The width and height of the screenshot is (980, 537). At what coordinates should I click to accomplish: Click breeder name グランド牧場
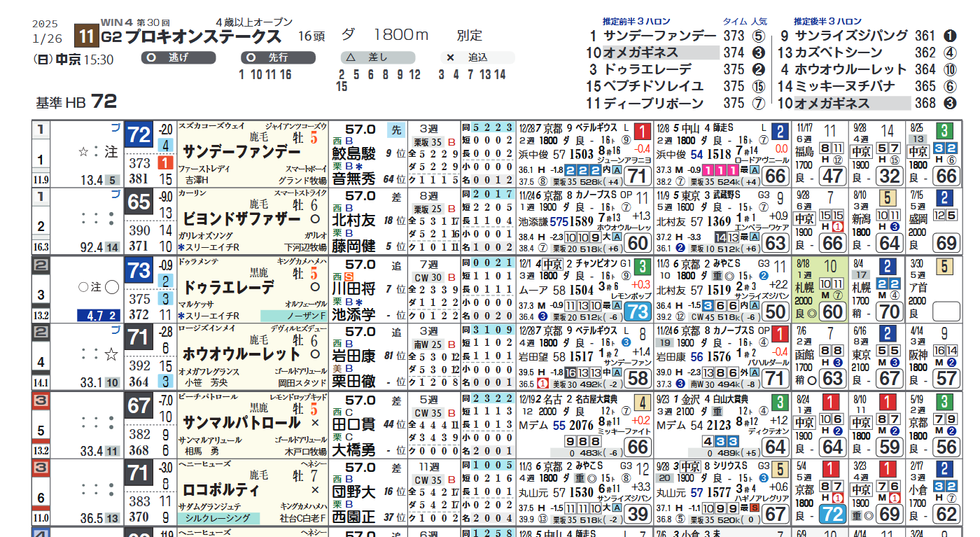coord(303,180)
